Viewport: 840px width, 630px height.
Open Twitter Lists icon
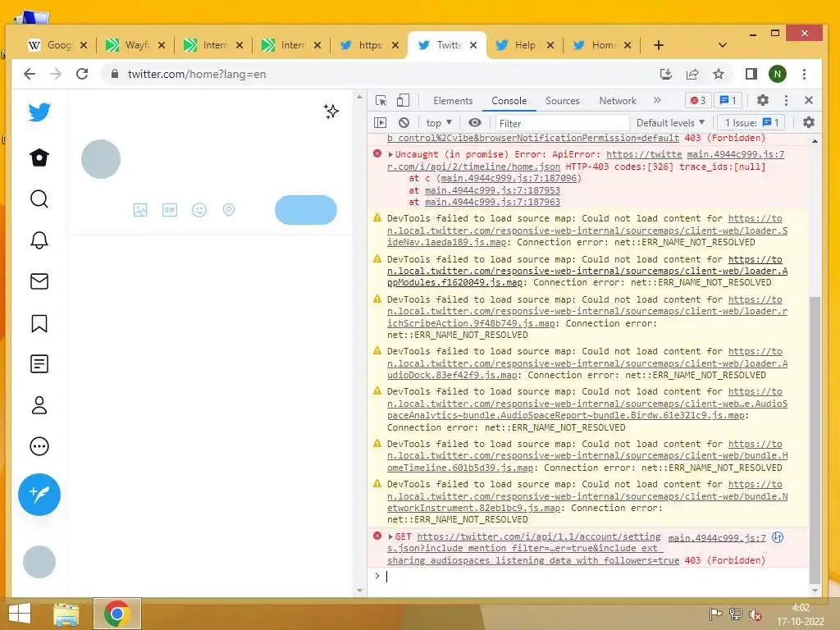[39, 364]
